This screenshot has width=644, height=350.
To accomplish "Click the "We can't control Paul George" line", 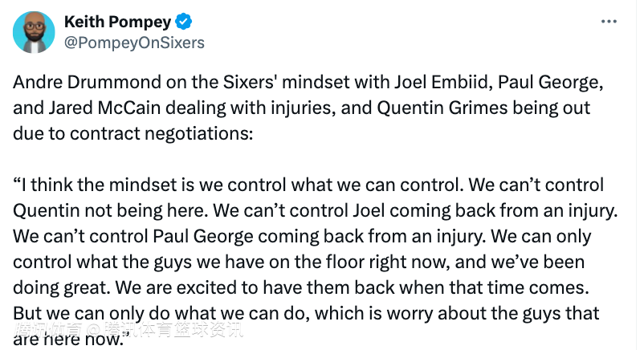I will point(133,237).
